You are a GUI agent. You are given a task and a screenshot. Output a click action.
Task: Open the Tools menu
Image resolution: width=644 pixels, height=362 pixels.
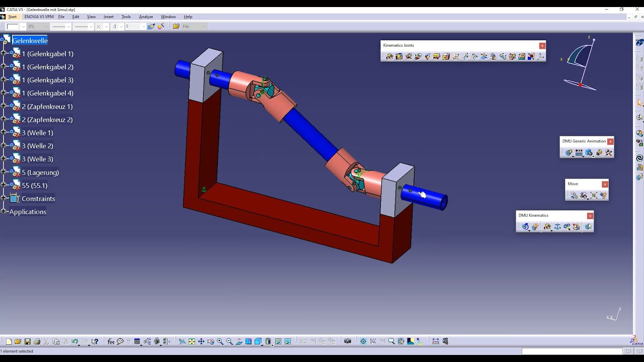tap(126, 17)
